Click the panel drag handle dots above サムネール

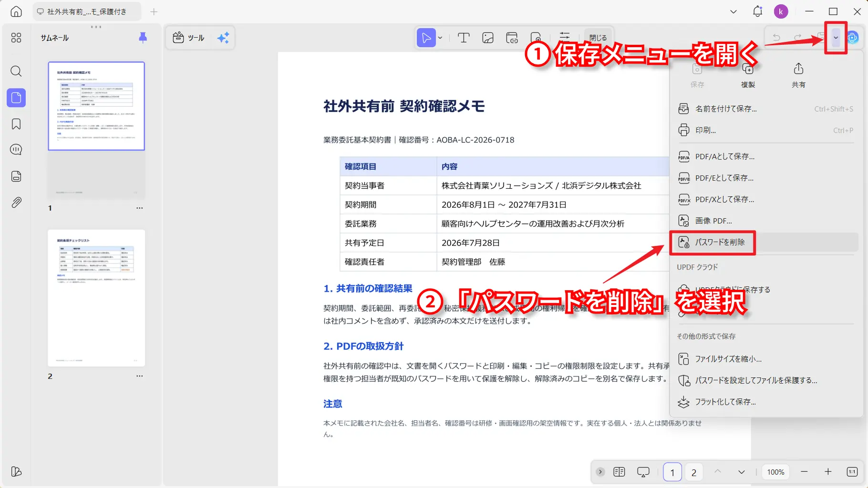[x=96, y=27]
